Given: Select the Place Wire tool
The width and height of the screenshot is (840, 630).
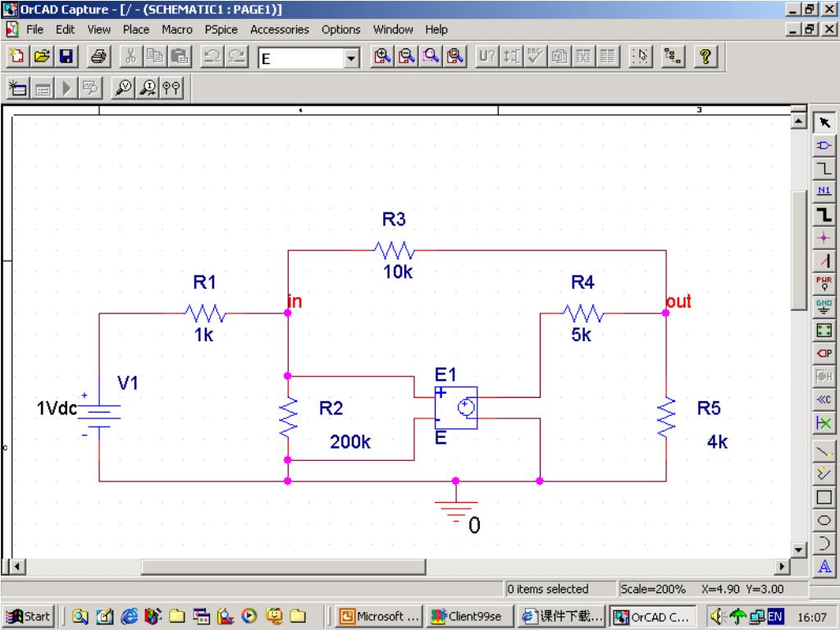Looking at the screenshot, I should click(824, 169).
